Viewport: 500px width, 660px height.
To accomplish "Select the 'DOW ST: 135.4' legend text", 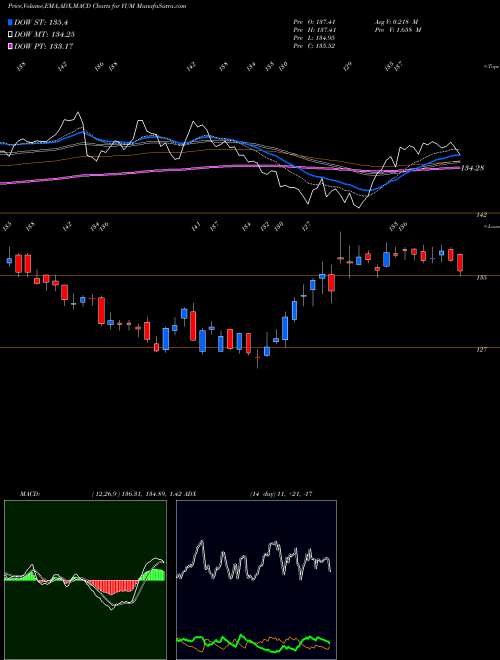I will pos(41,23).
